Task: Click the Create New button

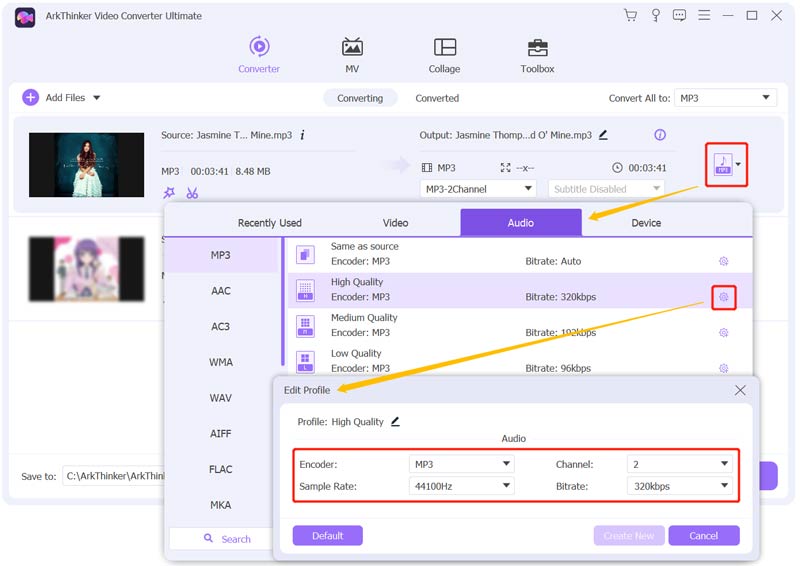Action: click(629, 535)
